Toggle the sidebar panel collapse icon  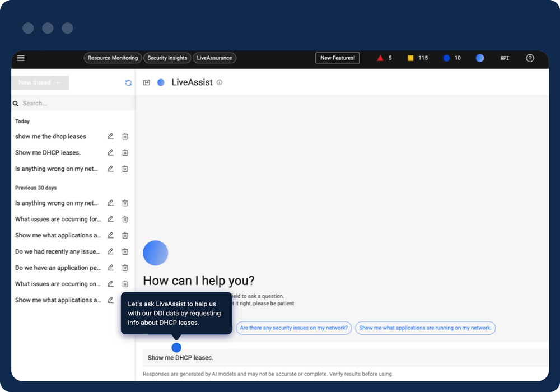(x=147, y=83)
